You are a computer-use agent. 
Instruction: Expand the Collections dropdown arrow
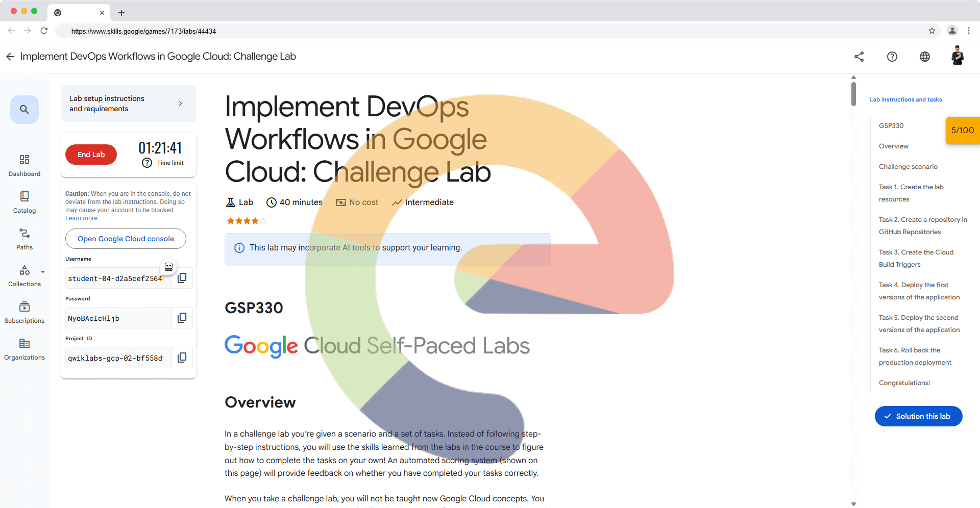tap(43, 272)
